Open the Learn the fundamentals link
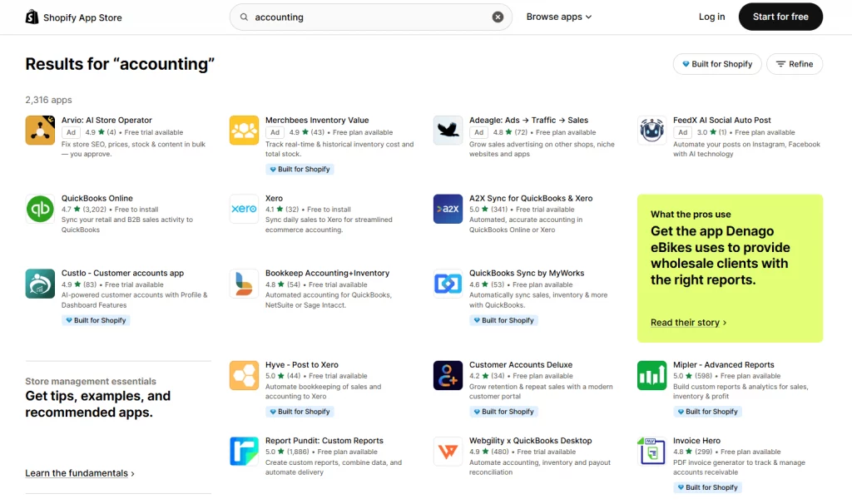Screen dimensions: 852x504 80,473
